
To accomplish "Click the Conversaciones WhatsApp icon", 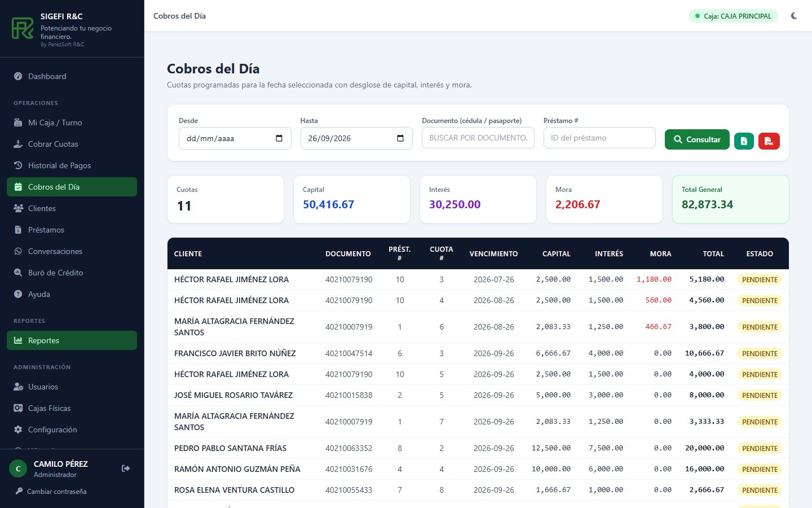I will [x=18, y=251].
